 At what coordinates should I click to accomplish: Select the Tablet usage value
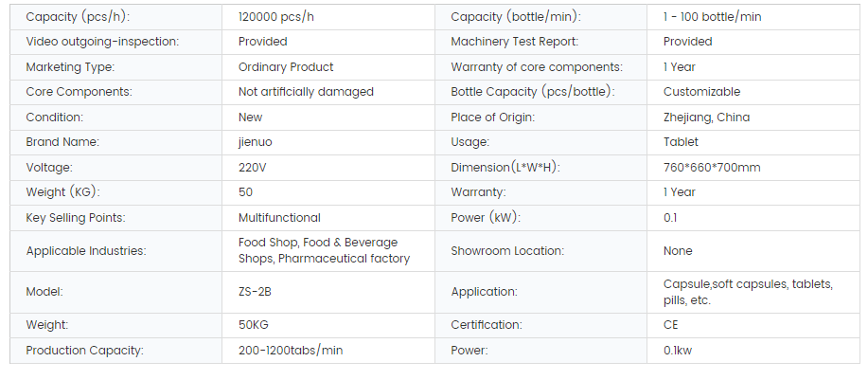pos(681,142)
